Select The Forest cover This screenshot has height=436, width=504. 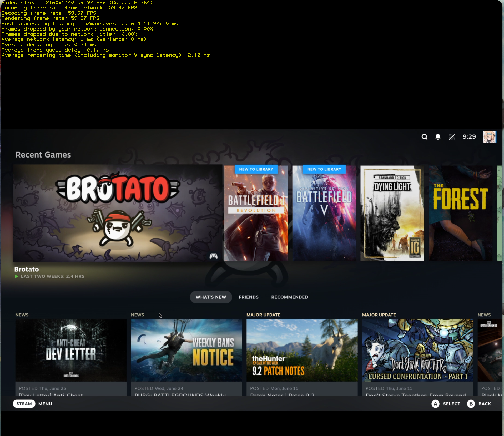[461, 213]
